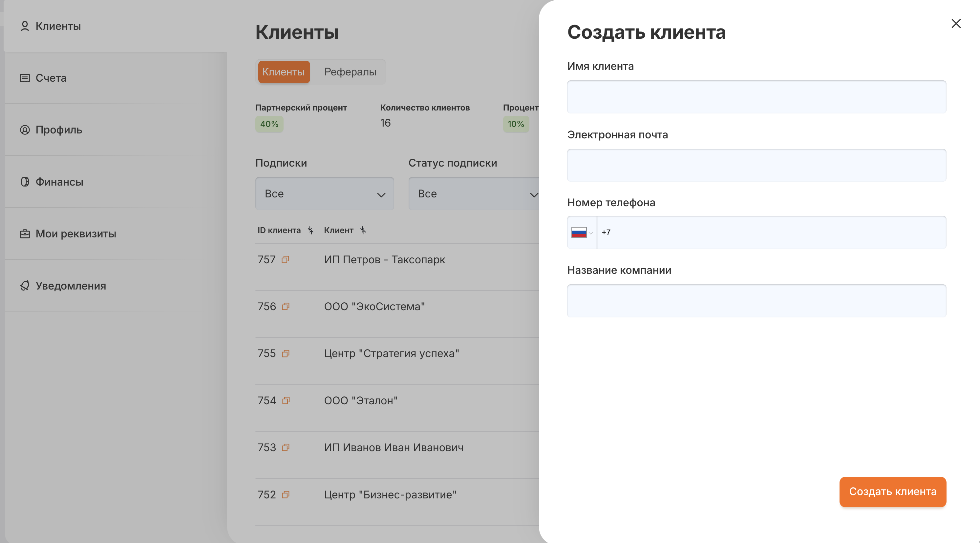Click the 40% partner percent badge
Screen dimensions: 980x543
point(269,124)
